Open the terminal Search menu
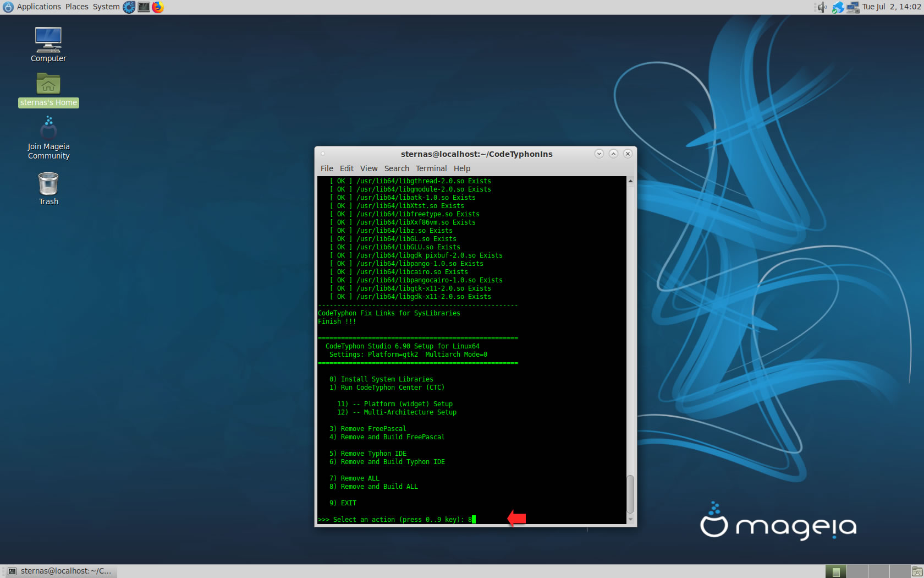Viewport: 924px width, 578px height. (x=397, y=168)
